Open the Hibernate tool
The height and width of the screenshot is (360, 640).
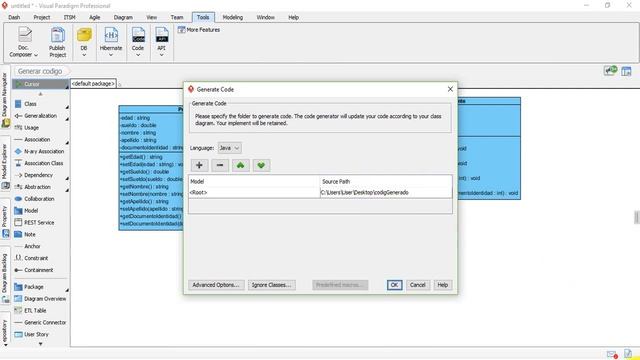111,42
